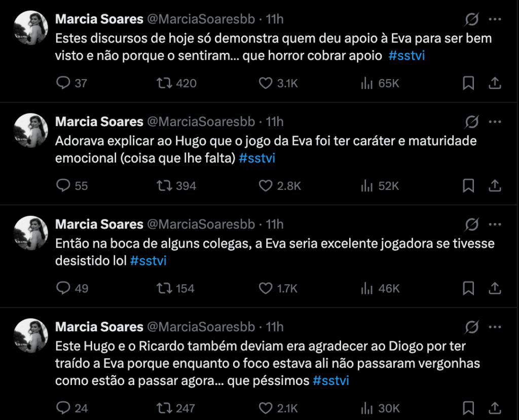Open more options on the first tweet
The height and width of the screenshot is (420, 519).
click(x=495, y=19)
